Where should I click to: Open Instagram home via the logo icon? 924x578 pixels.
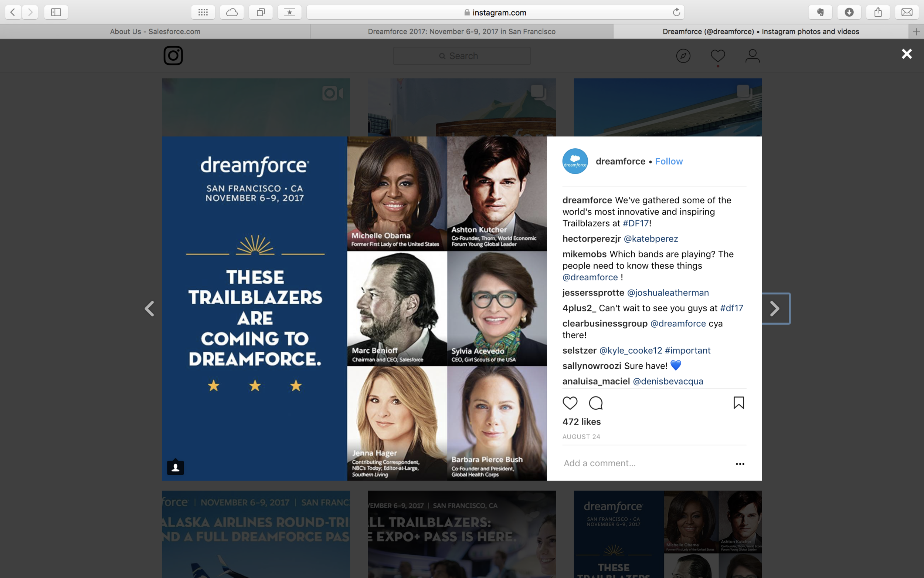pos(173,55)
